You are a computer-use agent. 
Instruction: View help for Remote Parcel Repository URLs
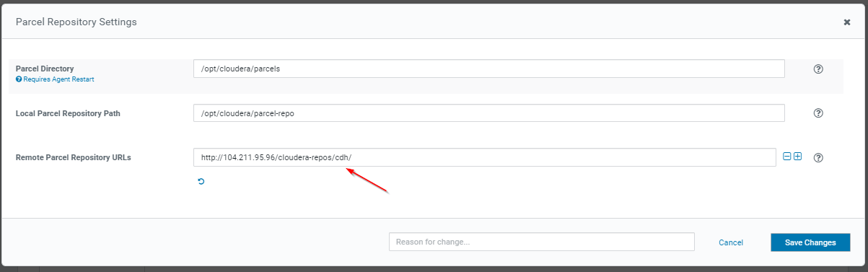point(818,157)
